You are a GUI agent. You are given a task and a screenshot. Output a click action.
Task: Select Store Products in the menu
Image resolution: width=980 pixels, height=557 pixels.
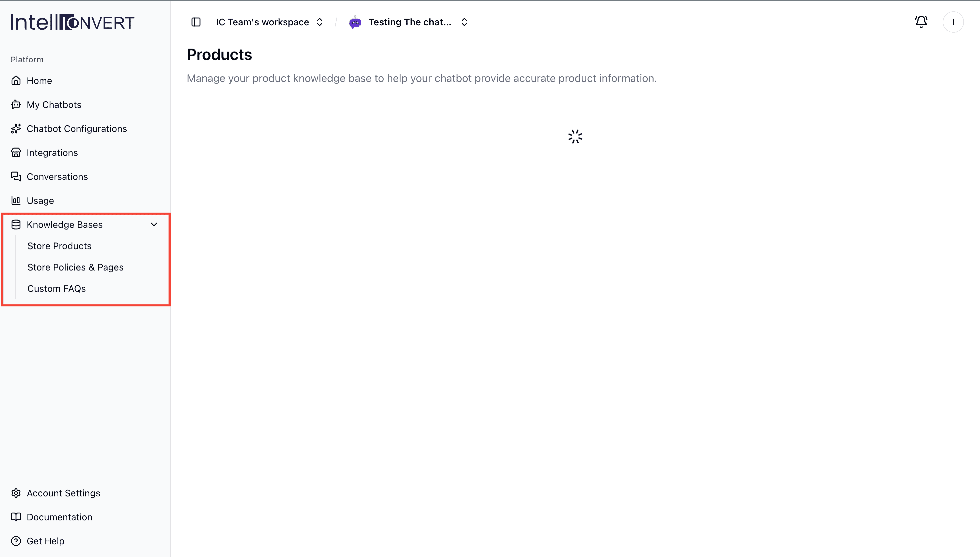pos(59,246)
